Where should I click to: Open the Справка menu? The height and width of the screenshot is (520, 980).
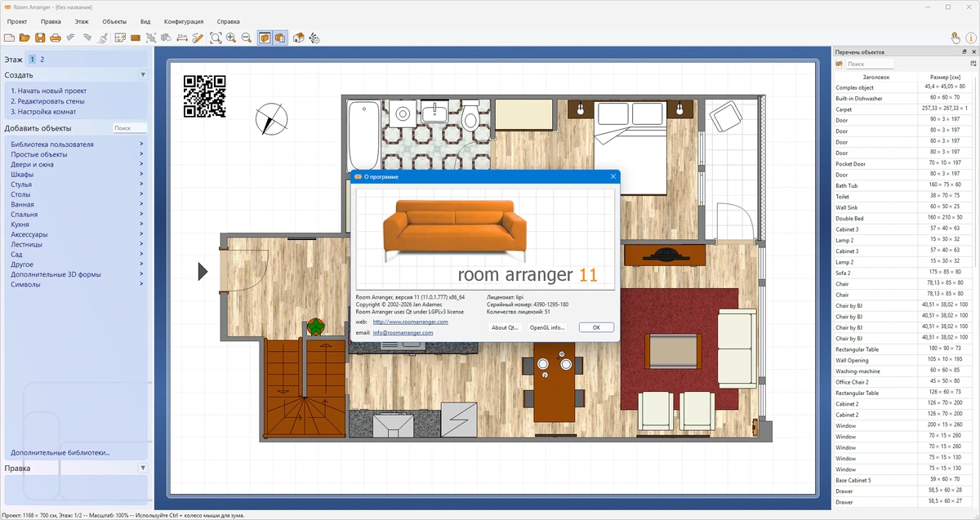[x=229, y=21]
